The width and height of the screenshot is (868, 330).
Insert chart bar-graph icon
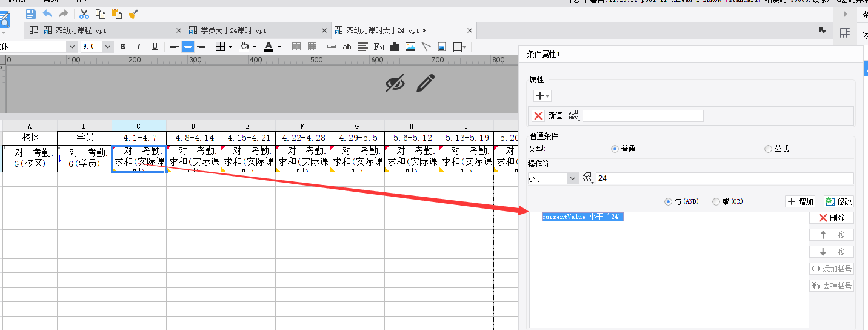[x=395, y=47]
